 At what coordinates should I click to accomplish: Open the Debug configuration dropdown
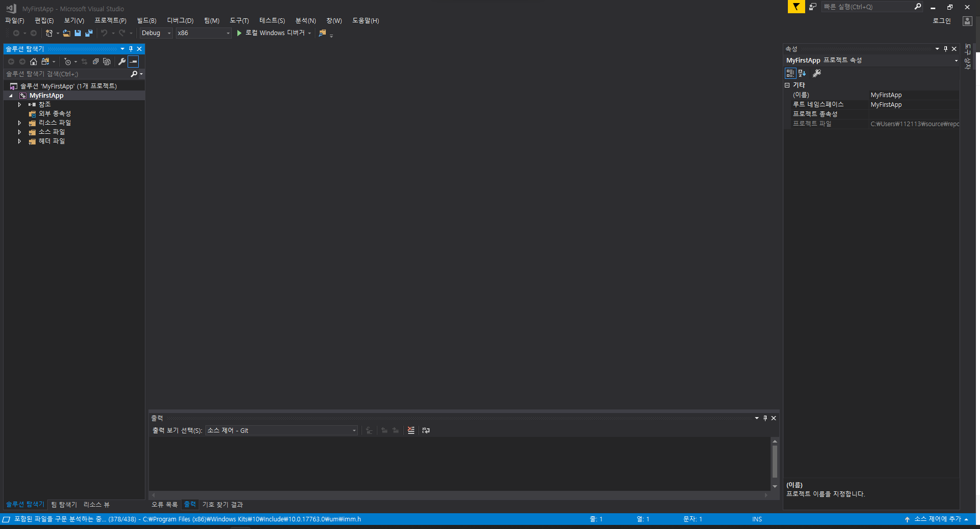(x=157, y=33)
